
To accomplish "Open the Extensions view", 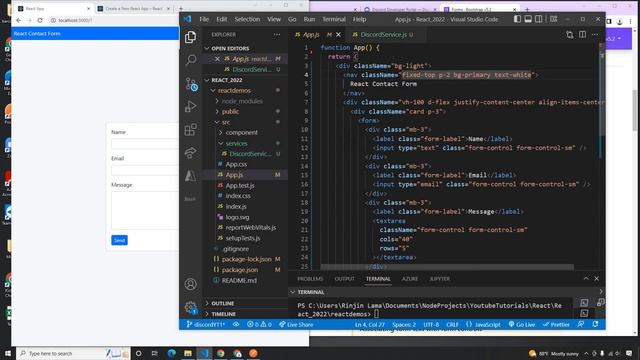I will 191,130.
